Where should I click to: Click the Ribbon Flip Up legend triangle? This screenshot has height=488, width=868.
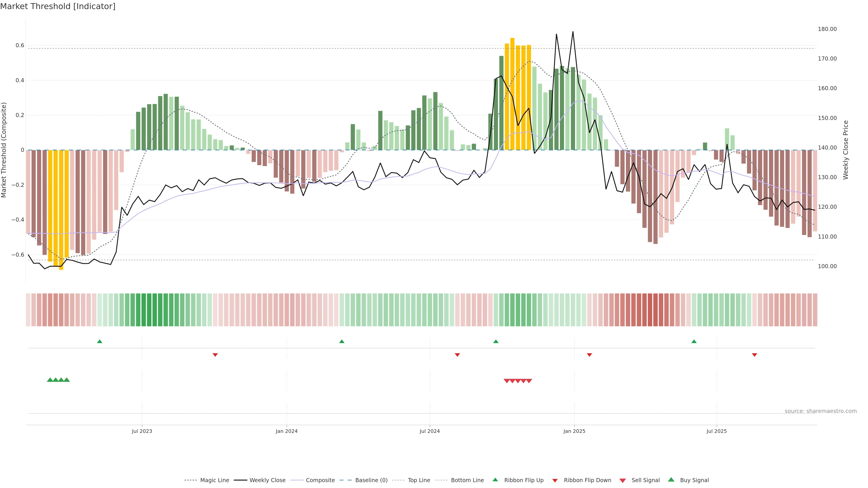click(495, 480)
